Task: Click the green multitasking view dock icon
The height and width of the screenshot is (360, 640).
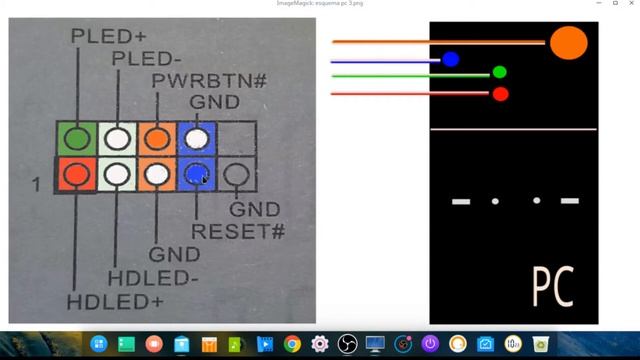Action: 127,344
